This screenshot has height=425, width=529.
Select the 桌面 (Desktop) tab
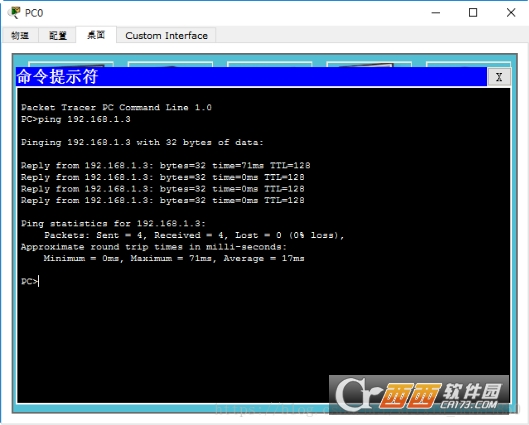[96, 35]
